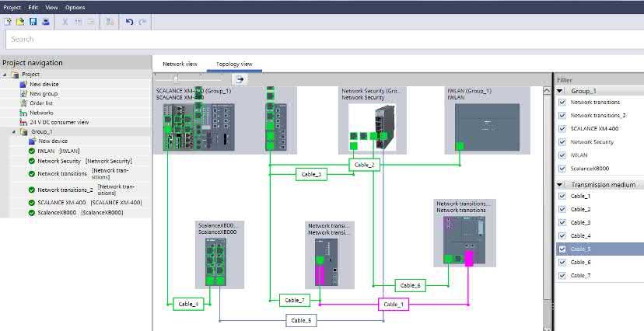Uncheck the Cable_5 checkbox
644x331 pixels.
(562, 249)
